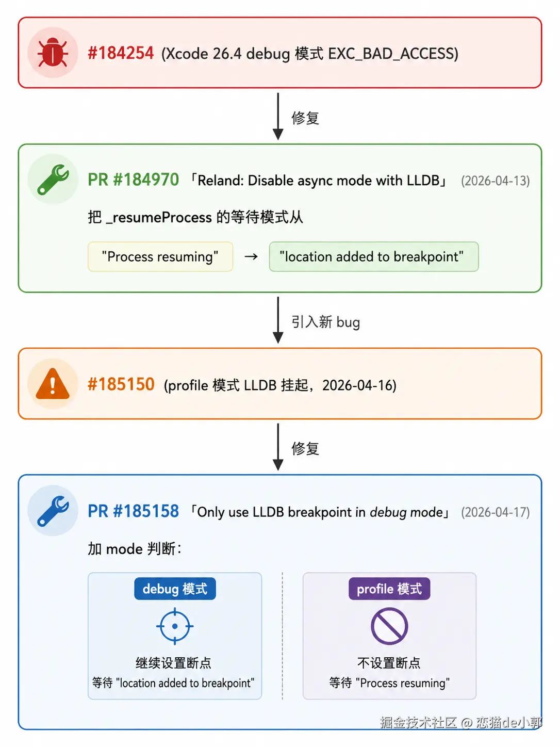Viewport: 560px width, 747px height.
Task: Click the date (2026-04-17)
Action: (x=495, y=512)
